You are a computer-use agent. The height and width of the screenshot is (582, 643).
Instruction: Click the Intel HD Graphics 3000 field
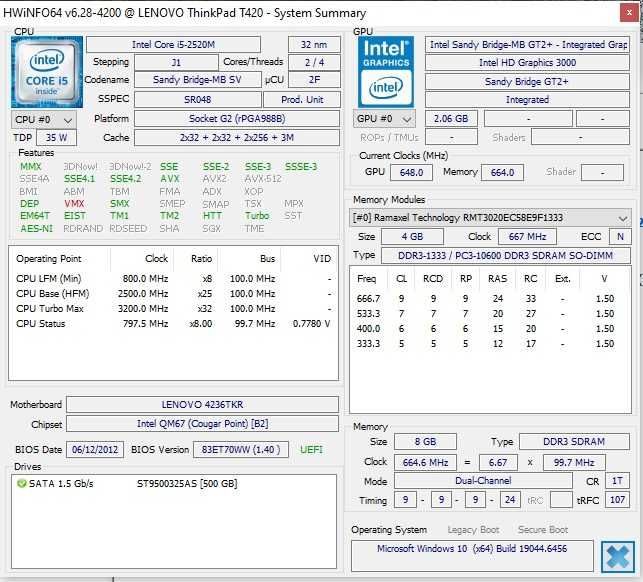(x=527, y=62)
